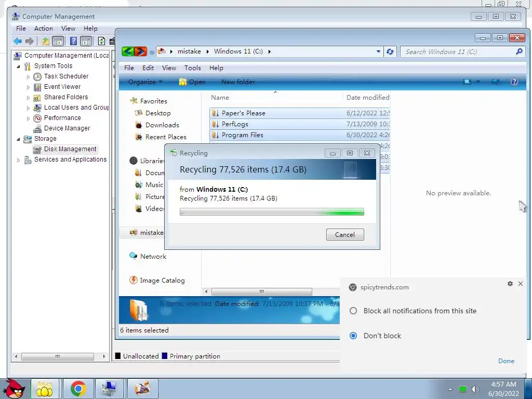
Task: Click the recycling progress bar
Action: pos(272,212)
